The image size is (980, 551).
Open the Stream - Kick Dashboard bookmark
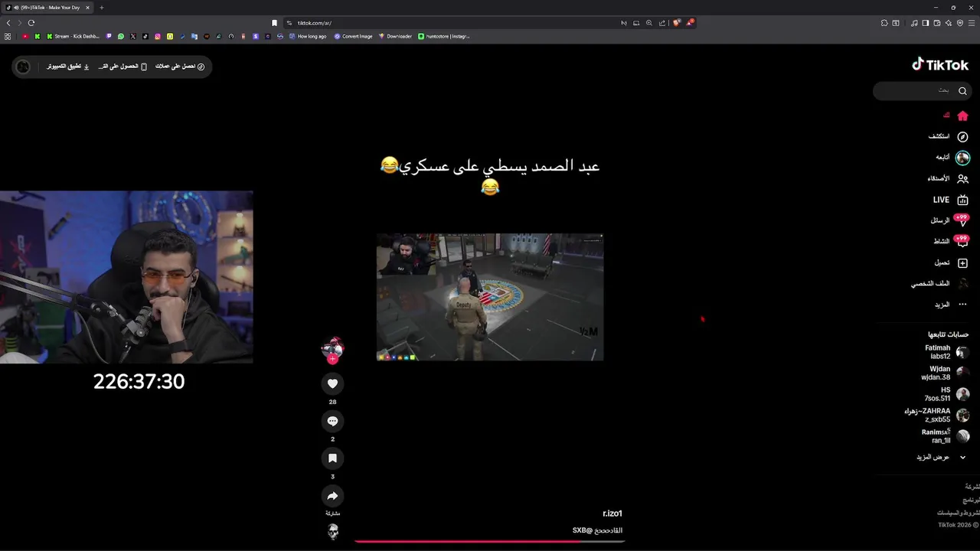click(73, 36)
